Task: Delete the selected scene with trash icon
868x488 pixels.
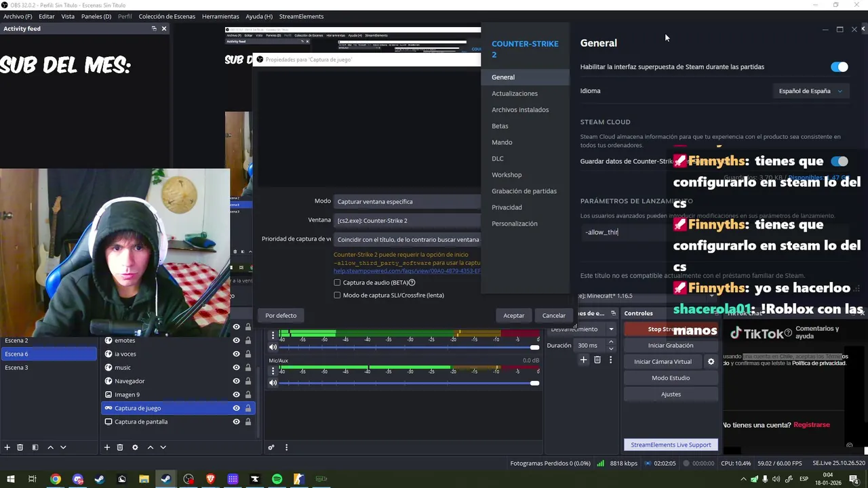Action: 20,447
